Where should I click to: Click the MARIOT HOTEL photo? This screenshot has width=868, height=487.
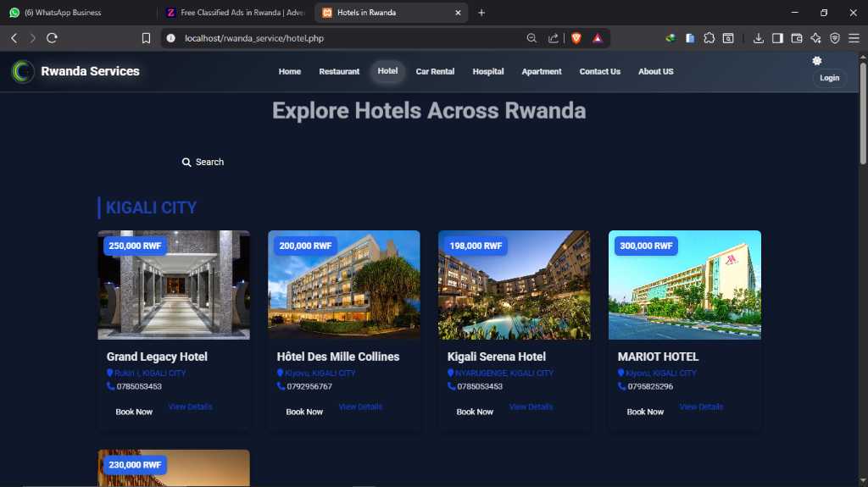pyautogui.click(x=685, y=285)
